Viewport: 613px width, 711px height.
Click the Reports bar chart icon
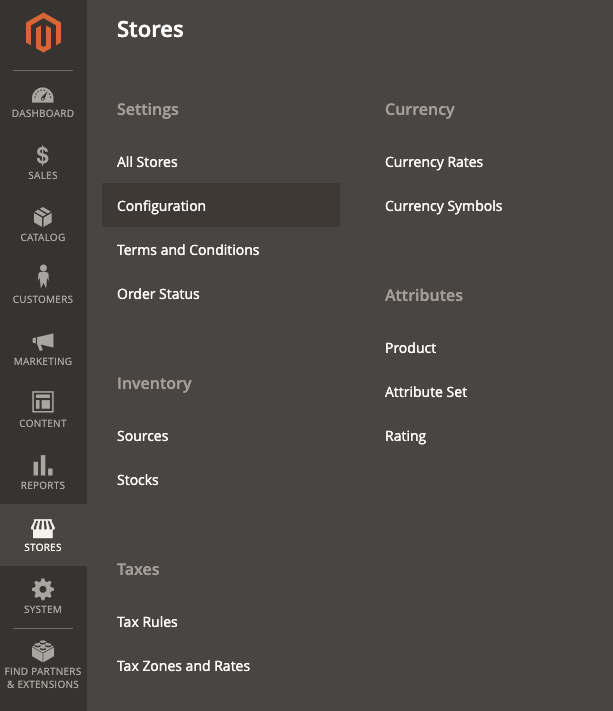click(43, 465)
